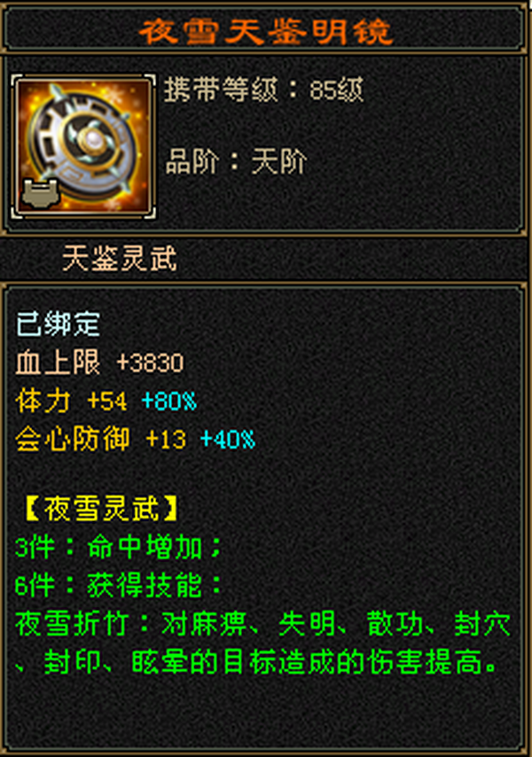Viewport: 532px width, 757px height.
Task: Click the 血上限 +3830 attribute line
Action: coord(99,363)
